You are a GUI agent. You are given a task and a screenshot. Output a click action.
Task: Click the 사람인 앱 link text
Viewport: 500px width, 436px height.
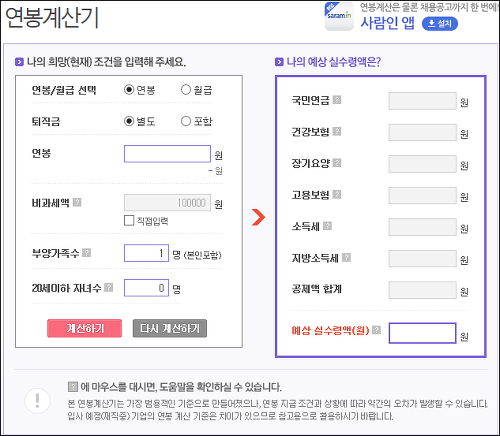tap(387, 23)
